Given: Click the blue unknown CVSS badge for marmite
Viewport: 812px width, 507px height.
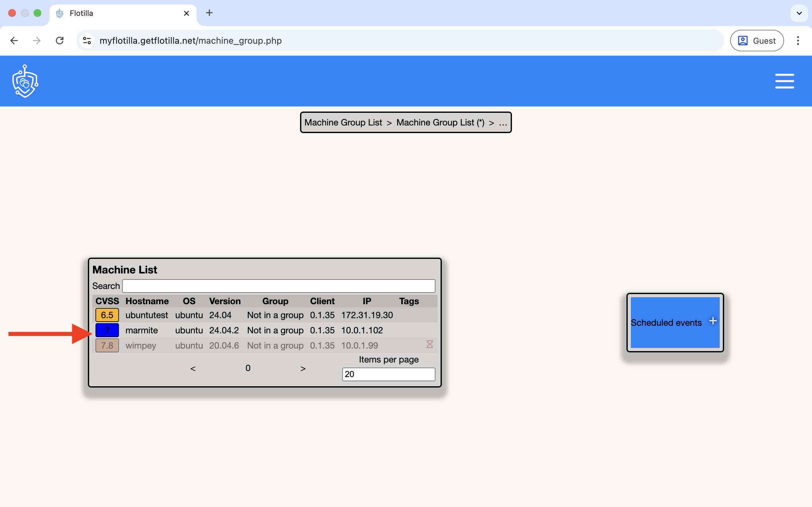Looking at the screenshot, I should [107, 330].
